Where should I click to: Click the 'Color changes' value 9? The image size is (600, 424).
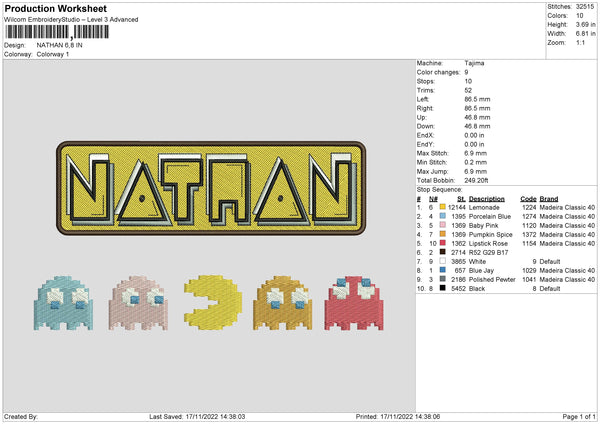(x=466, y=72)
